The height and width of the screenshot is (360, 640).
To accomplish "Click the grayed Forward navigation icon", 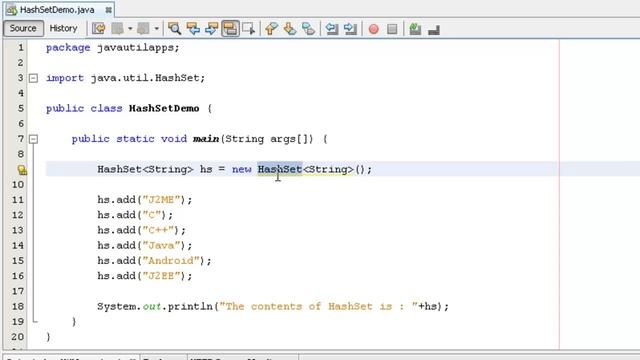I will click(143, 29).
